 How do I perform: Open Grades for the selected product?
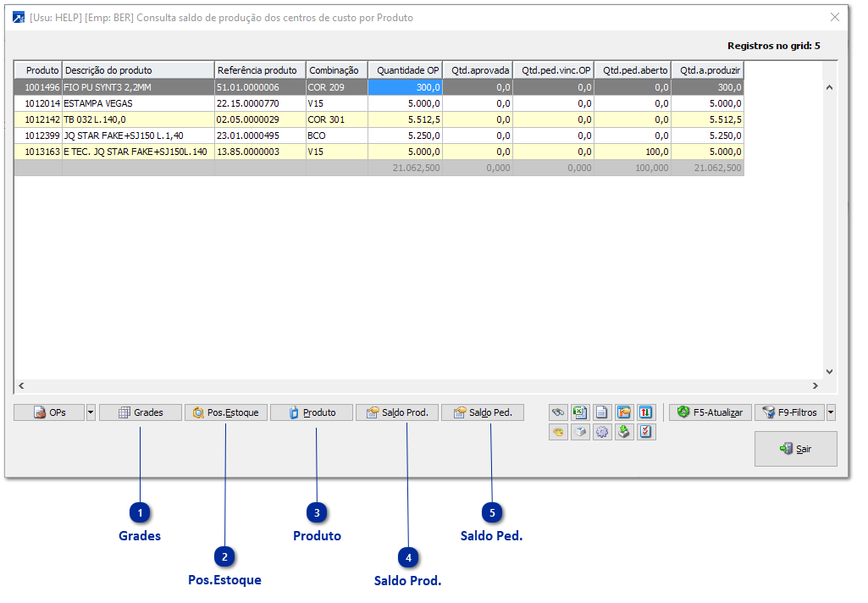[x=141, y=412]
